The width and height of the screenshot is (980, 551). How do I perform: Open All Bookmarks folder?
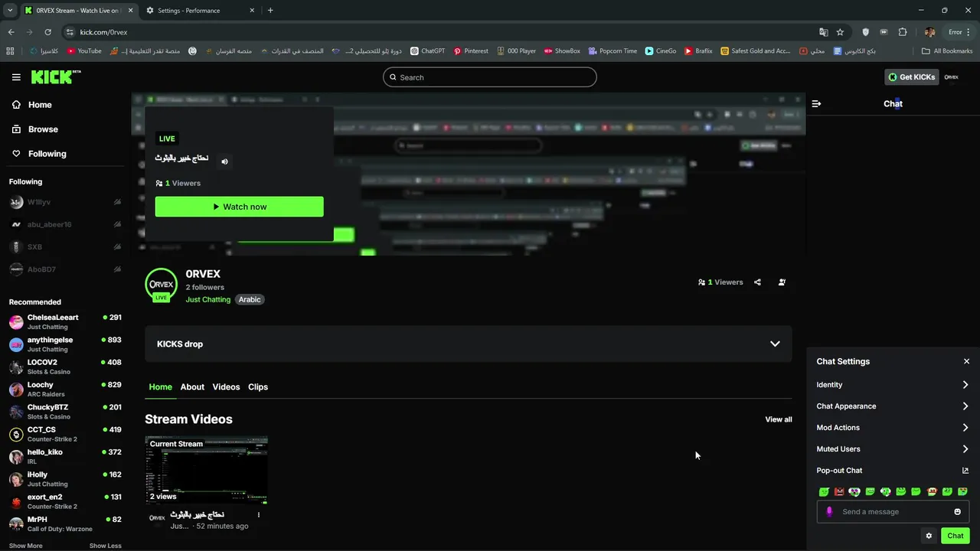947,51
